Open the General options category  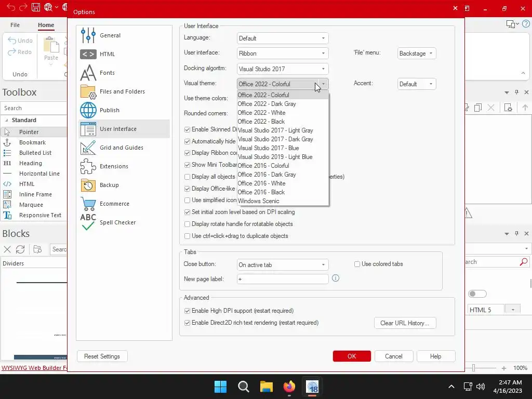124,35
